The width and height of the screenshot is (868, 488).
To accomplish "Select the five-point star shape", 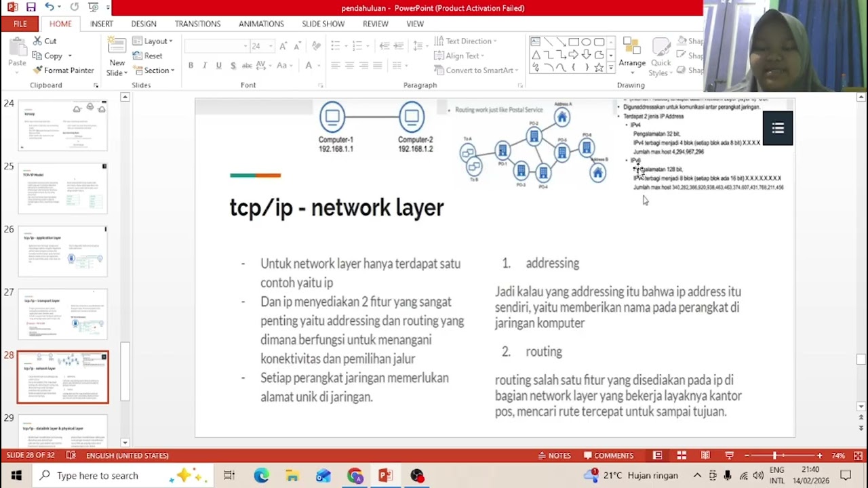I will tap(599, 68).
